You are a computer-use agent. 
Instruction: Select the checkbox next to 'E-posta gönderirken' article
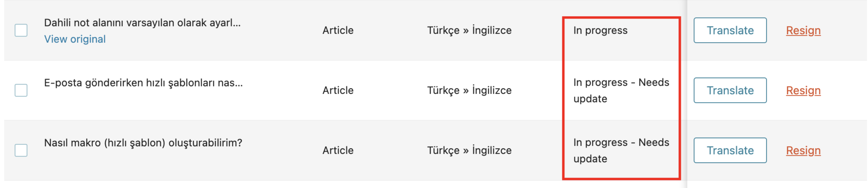coord(21,90)
